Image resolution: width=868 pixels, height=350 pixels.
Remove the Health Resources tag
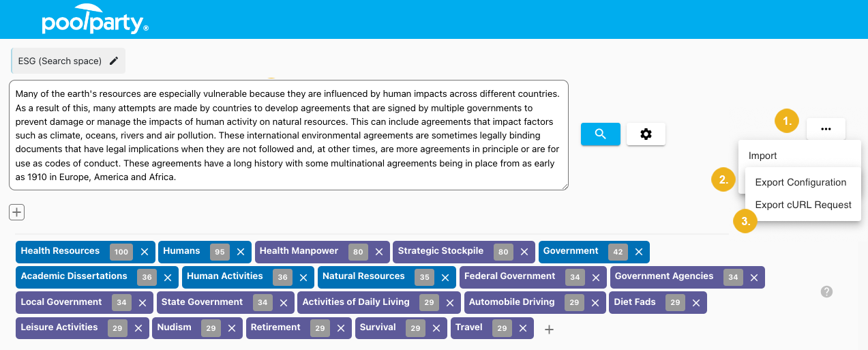(145, 252)
